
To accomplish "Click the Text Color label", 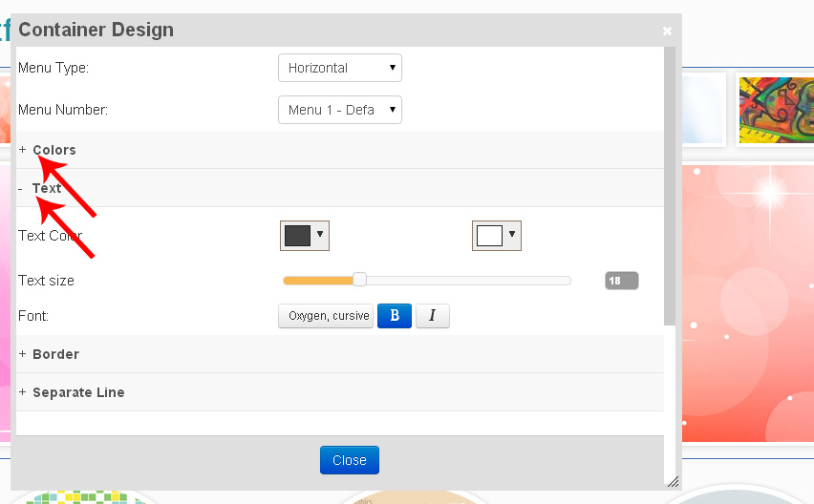I will point(50,236).
